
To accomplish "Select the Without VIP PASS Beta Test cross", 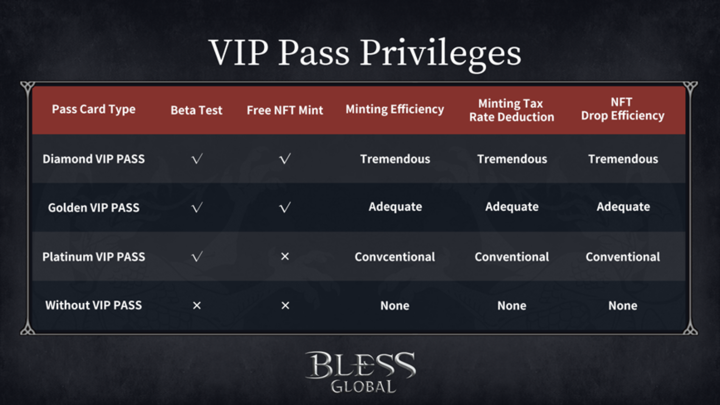I will coord(196,306).
